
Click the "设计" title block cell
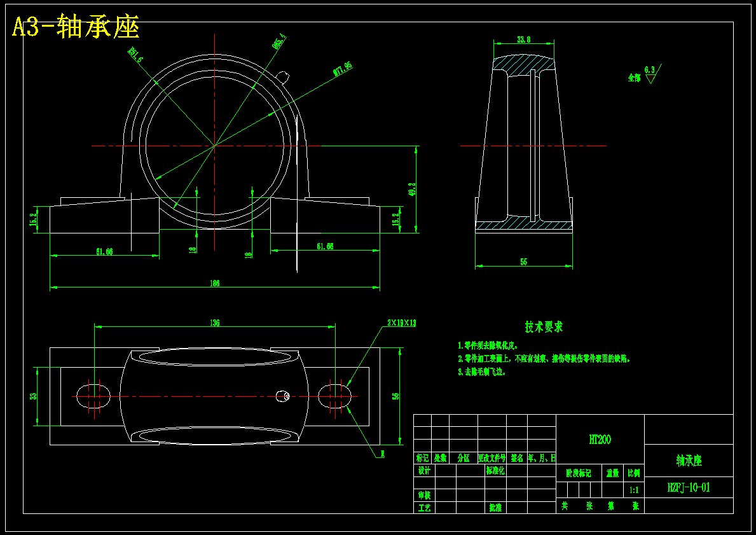coord(424,470)
